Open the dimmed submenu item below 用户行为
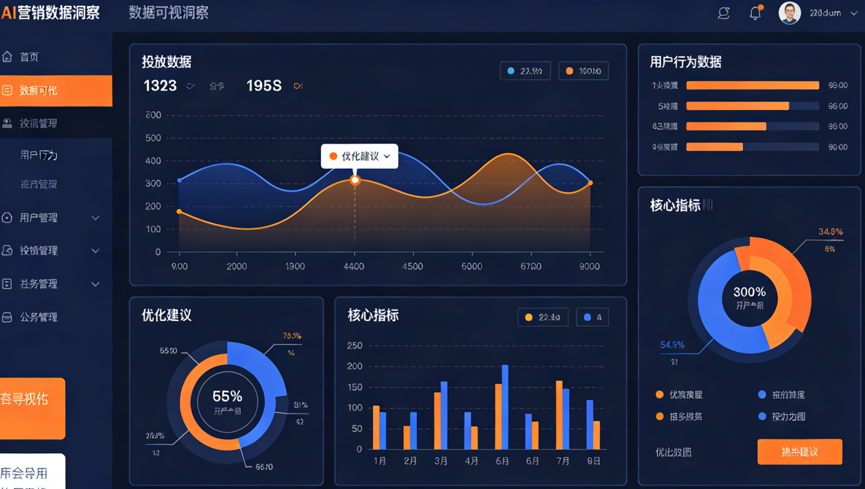Viewport: 865px width, 489px height. 39,184
